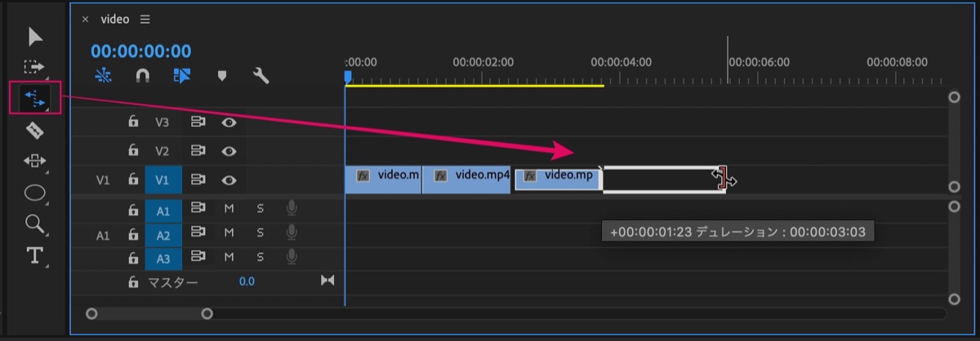Click ruler at 00:00:02:00
The image size is (980, 341).
(483, 62)
